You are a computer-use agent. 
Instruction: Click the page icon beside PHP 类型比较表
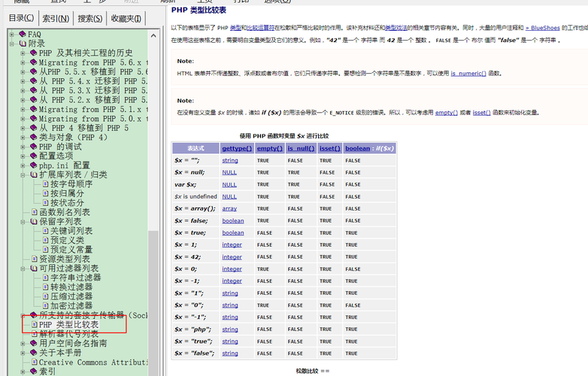pos(34,325)
